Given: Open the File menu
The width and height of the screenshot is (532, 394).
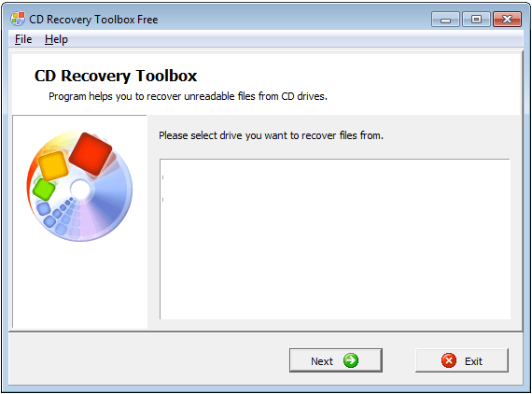Looking at the screenshot, I should pyautogui.click(x=23, y=39).
